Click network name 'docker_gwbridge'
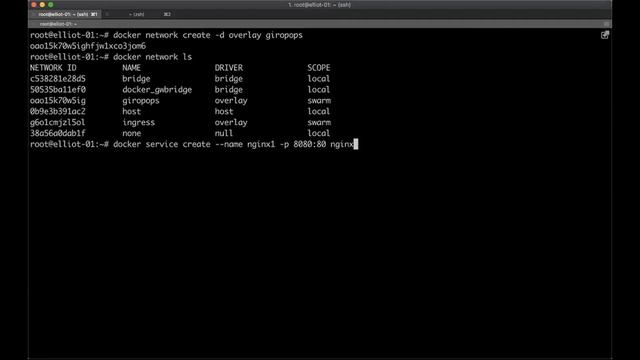 point(157,90)
